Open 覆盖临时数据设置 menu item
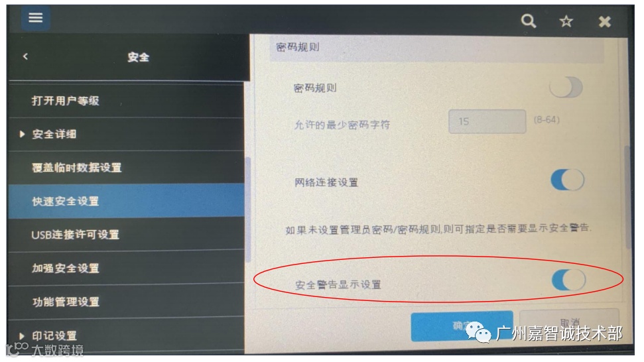The height and width of the screenshot is (362, 644). [x=127, y=168]
